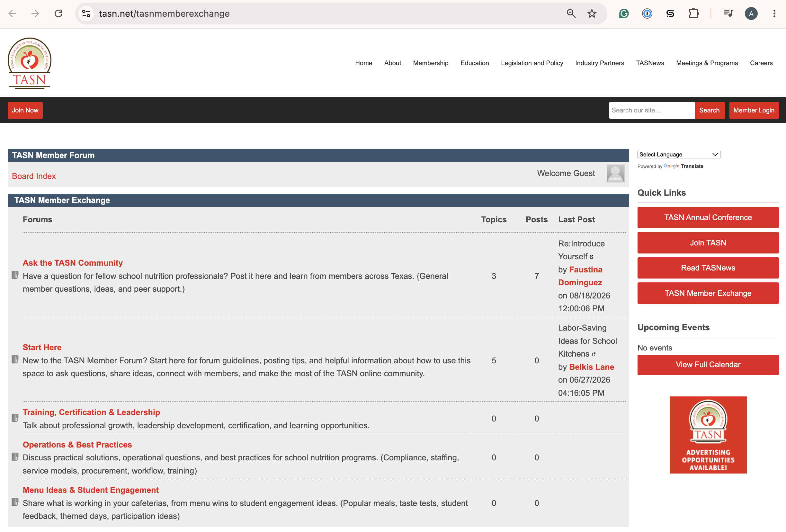
Task: Open Chrome's three-dot menu
Action: tap(774, 13)
